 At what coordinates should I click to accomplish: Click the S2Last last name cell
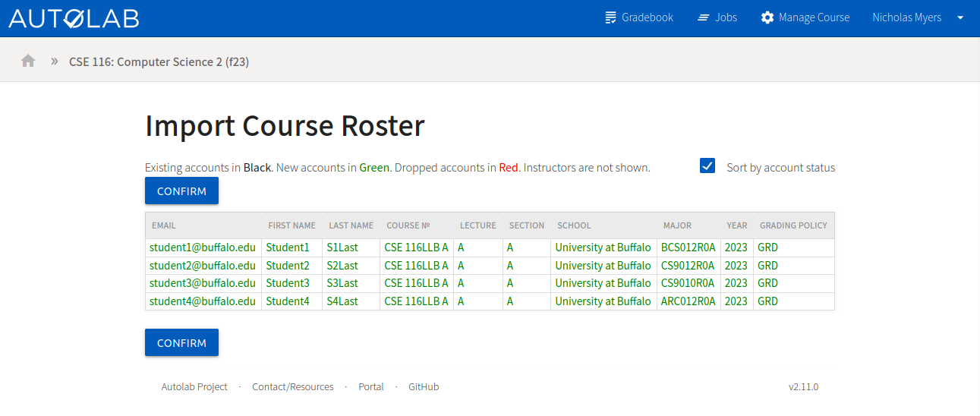[351, 266]
